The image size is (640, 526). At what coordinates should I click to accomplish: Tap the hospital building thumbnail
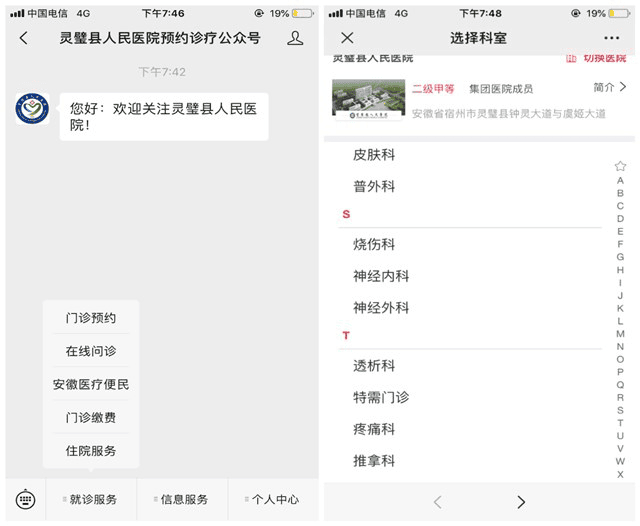367,100
